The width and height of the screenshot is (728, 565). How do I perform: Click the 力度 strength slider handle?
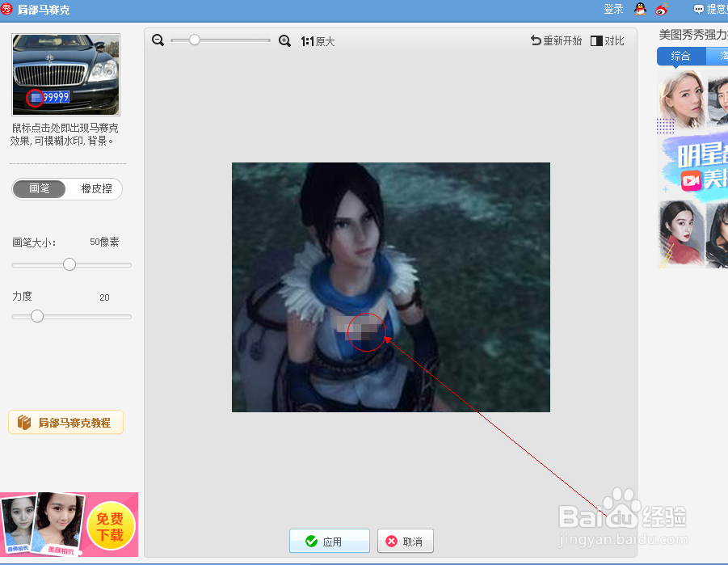pos(37,316)
